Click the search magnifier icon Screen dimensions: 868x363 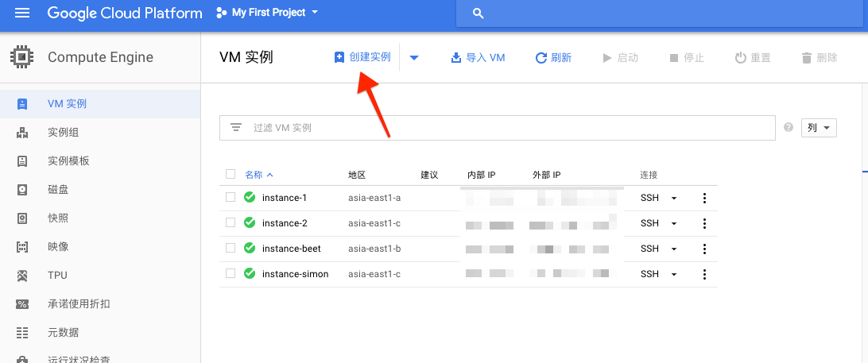click(479, 14)
